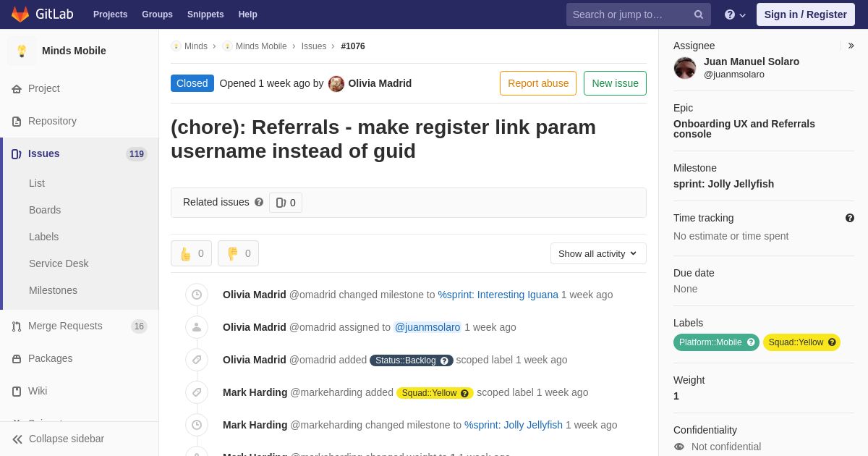
Task: Click Sign in / Register button
Action: click(x=806, y=14)
